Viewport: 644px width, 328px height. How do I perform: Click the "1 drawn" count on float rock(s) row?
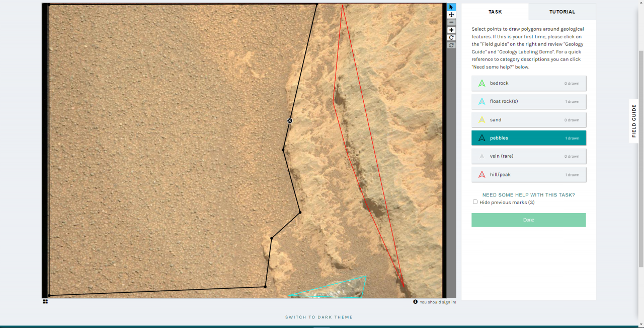572,102
